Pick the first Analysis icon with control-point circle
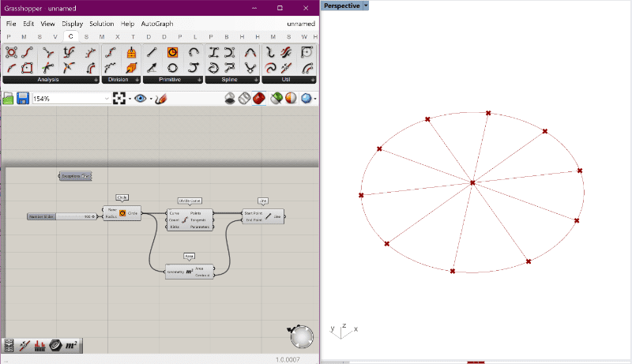 [x=11, y=52]
